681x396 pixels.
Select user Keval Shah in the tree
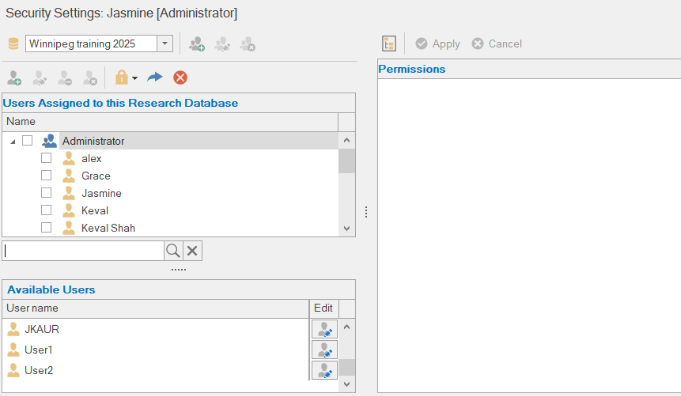pos(108,228)
